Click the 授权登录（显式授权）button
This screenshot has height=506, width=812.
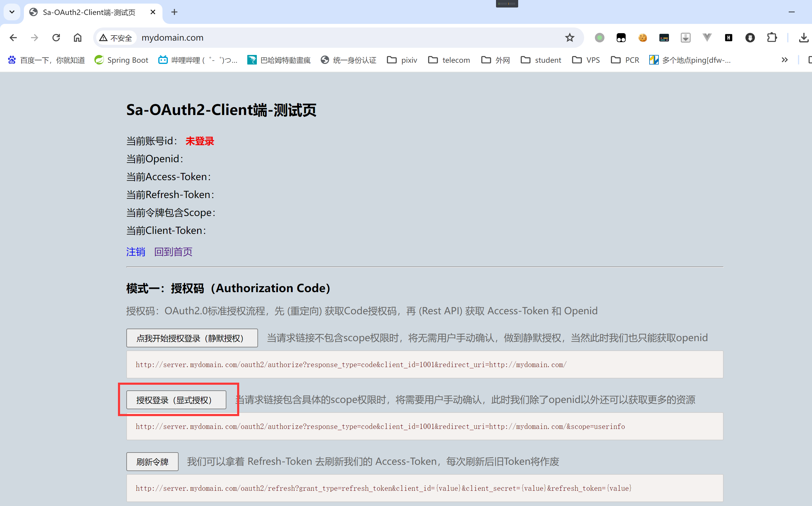(x=176, y=400)
